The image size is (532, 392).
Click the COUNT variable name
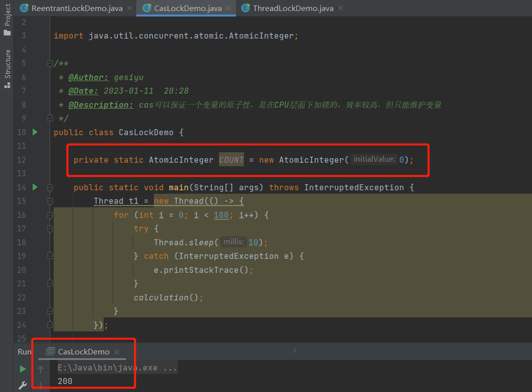(231, 159)
